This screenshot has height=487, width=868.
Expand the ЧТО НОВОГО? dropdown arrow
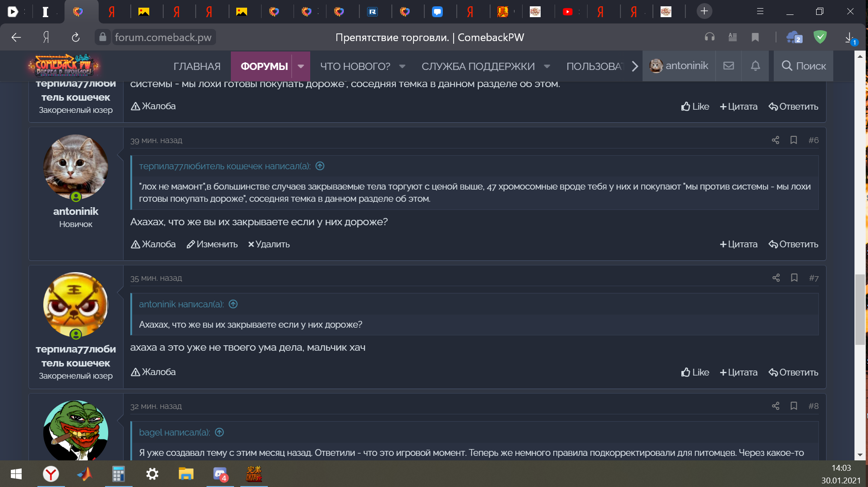tap(402, 66)
